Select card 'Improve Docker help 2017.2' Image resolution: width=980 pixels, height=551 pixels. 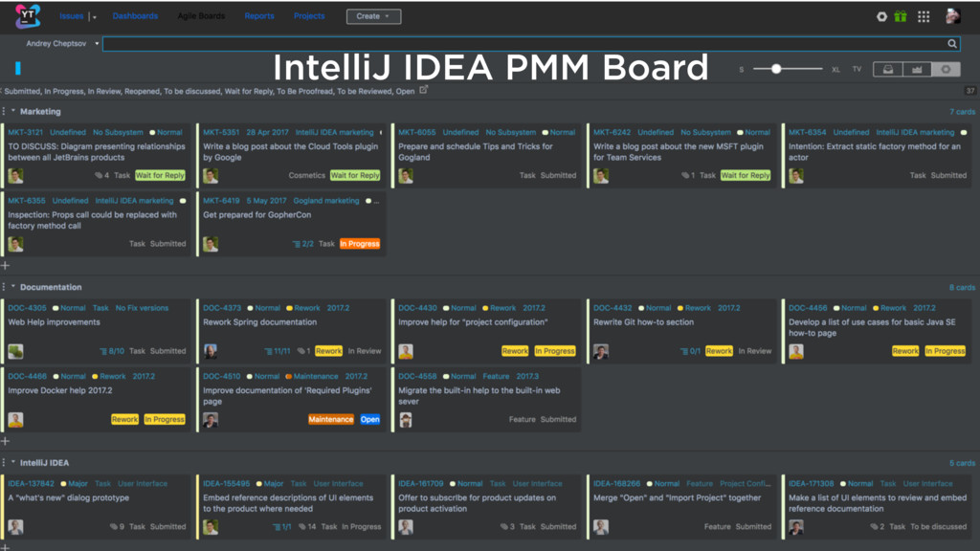click(97, 400)
